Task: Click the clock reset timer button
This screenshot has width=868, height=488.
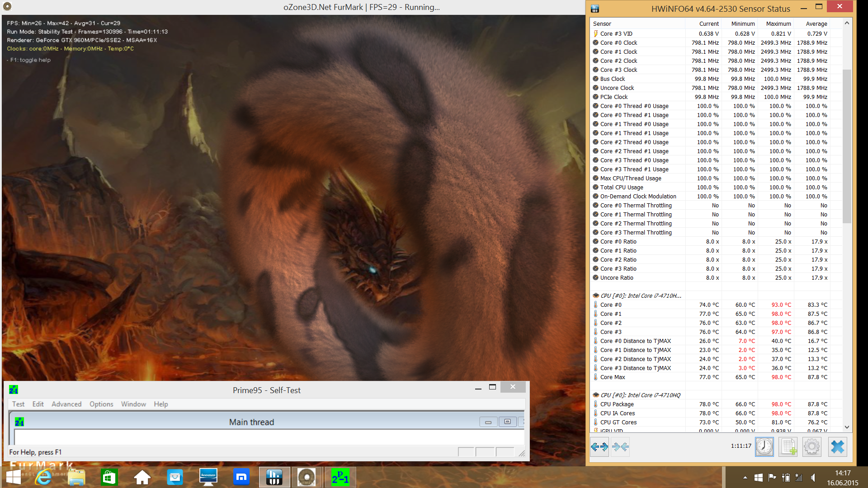Action: click(764, 447)
